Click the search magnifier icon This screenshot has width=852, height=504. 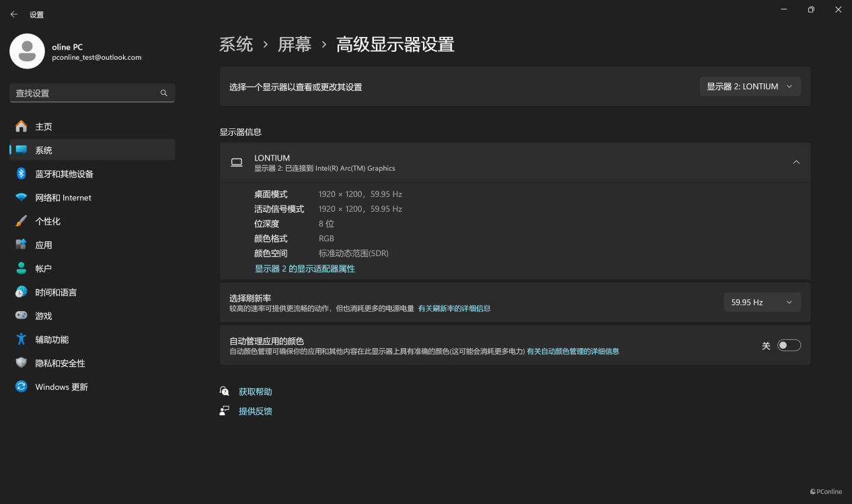[x=163, y=93]
